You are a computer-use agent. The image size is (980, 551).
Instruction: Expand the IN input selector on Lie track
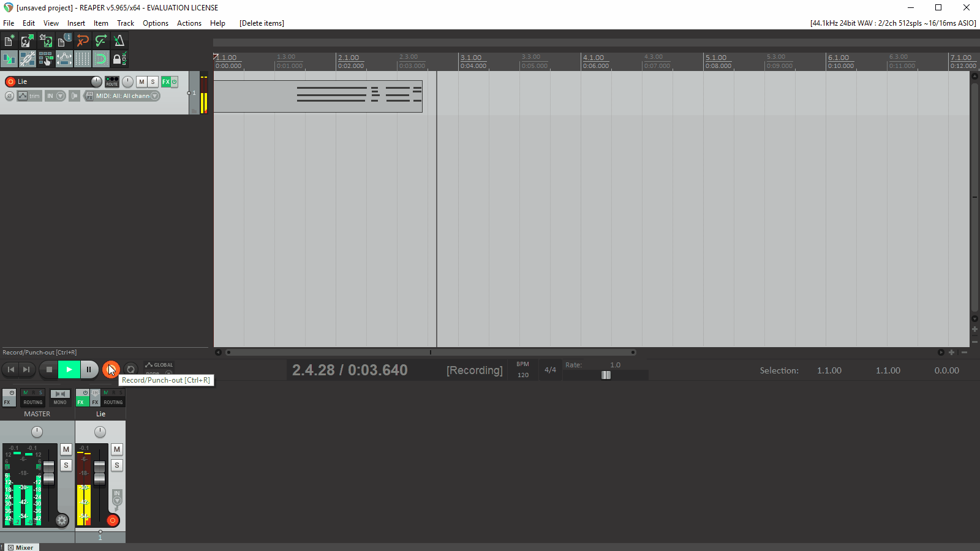[59, 96]
